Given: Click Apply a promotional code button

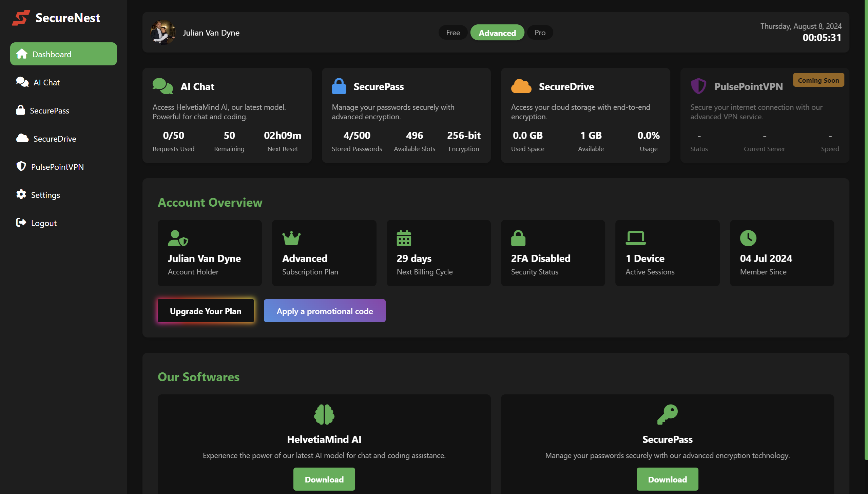Looking at the screenshot, I should click(324, 311).
